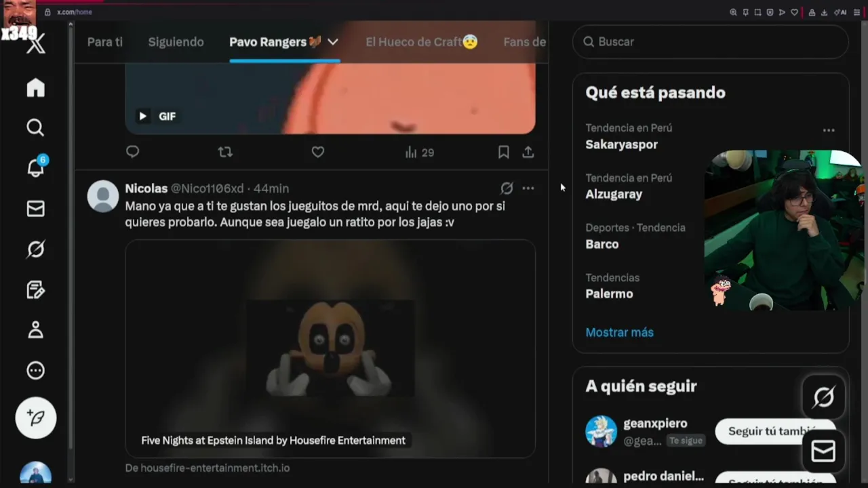This screenshot has width=868, height=488.
Task: Click the Grok icon on Nicolas post
Action: (x=507, y=188)
